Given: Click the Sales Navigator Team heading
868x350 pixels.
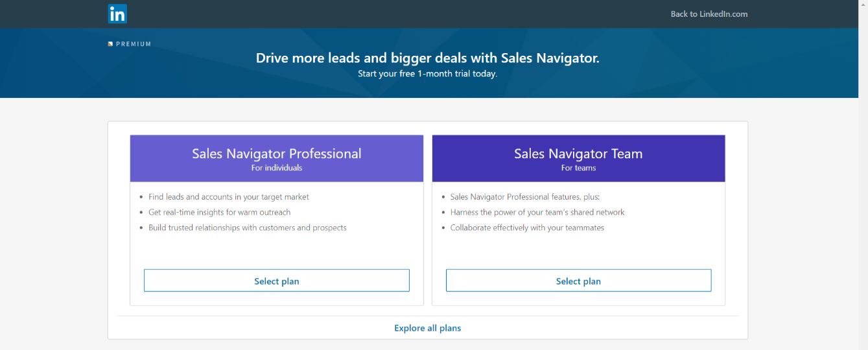Looking at the screenshot, I should (578, 154).
